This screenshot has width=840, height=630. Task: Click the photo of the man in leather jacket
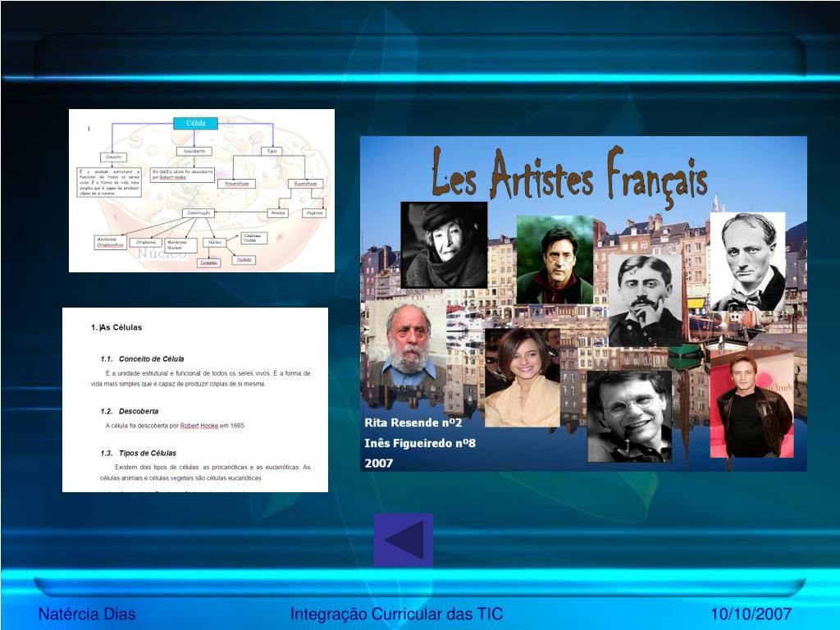[x=752, y=404]
